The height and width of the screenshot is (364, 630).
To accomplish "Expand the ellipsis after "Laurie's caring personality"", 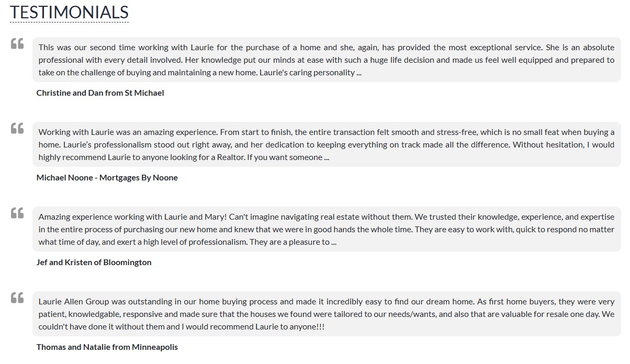I will (x=359, y=73).
